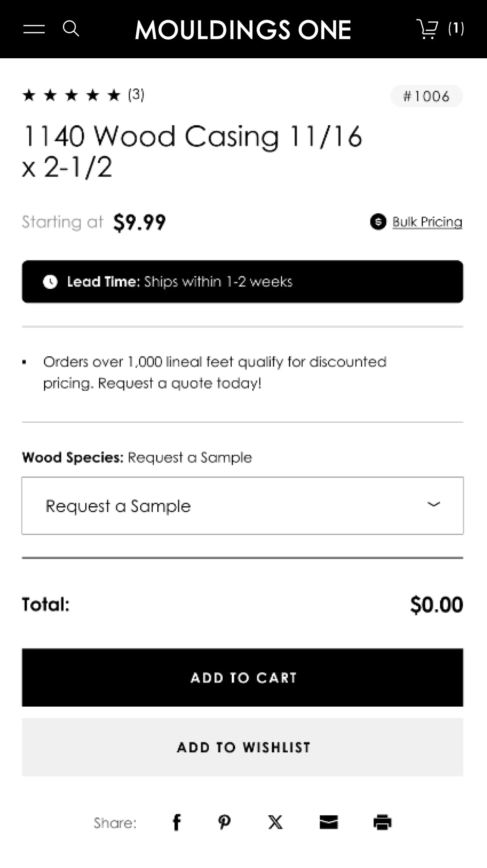Viewport: 487px width, 868px height.
Task: View the five-star rating reviews
Action: click(71, 95)
